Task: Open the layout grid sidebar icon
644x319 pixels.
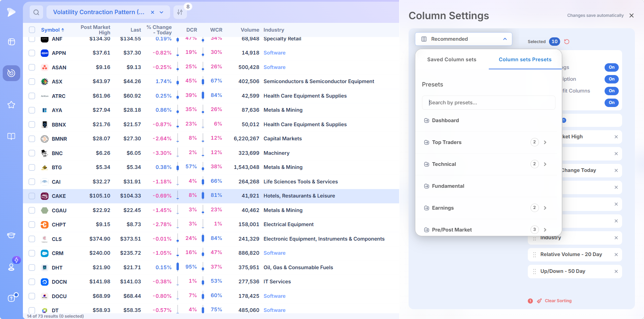Action: click(x=11, y=42)
